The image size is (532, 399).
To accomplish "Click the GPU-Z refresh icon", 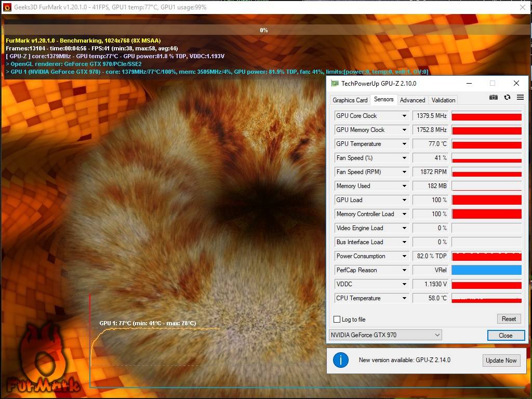I will [x=507, y=97].
